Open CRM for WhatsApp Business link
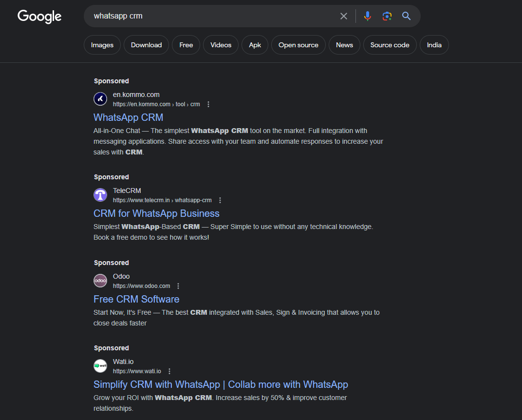522x420 pixels. (156, 213)
